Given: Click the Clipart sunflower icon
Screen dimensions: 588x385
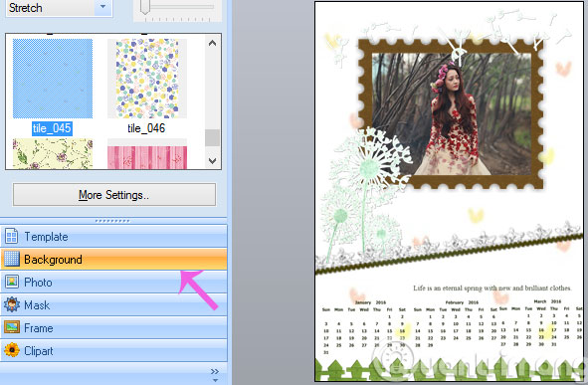Looking at the screenshot, I should point(12,350).
